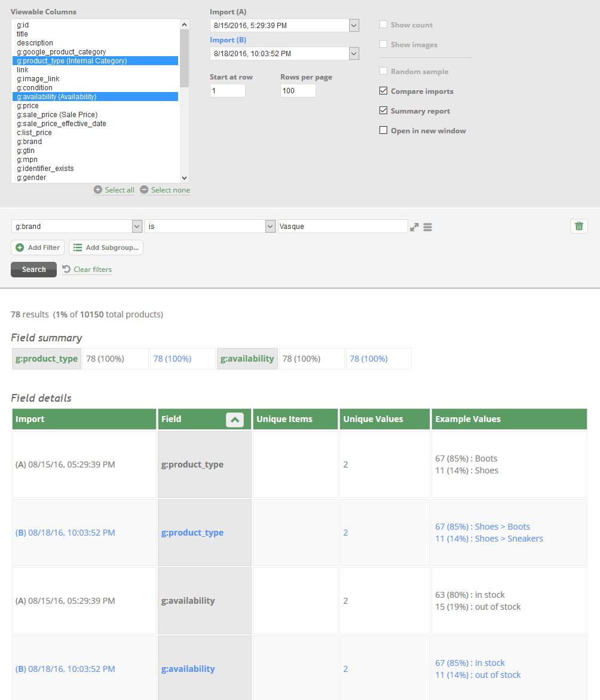
Task: Open the Import (A) date dropdown
Action: pyautogui.click(x=354, y=26)
